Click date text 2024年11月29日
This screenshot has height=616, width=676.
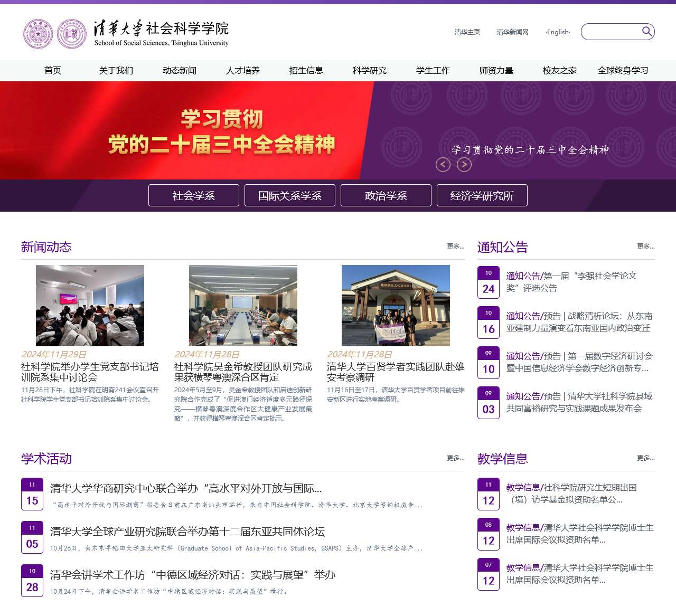[x=54, y=354]
